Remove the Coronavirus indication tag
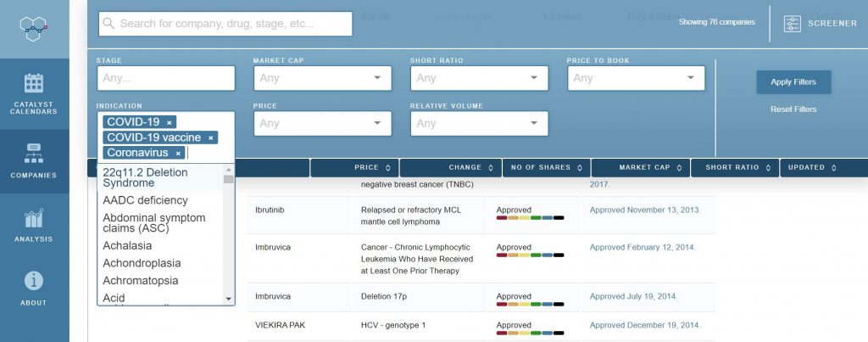Screen dimensions: 868x342 (x=178, y=153)
